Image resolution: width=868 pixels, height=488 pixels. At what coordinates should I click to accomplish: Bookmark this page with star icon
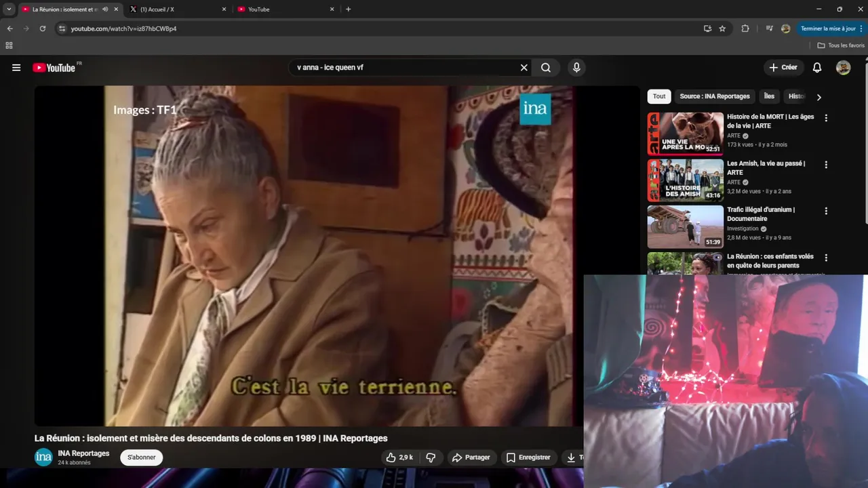point(722,28)
